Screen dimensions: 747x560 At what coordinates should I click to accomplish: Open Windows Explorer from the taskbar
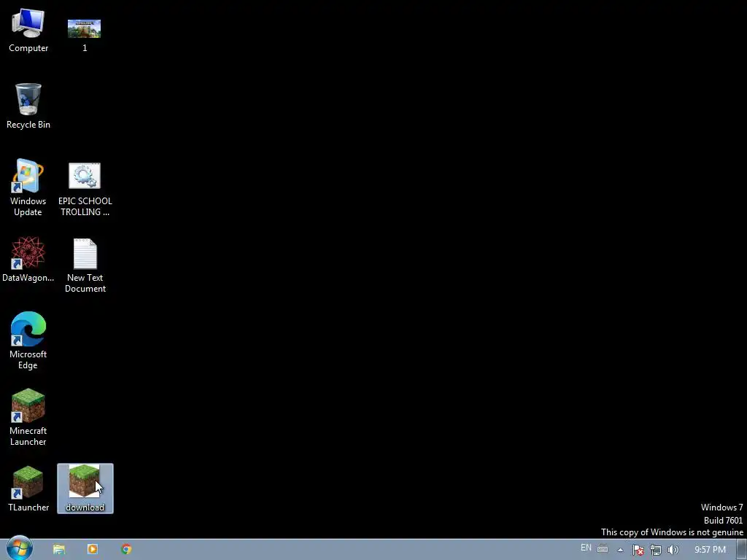pos(59,549)
